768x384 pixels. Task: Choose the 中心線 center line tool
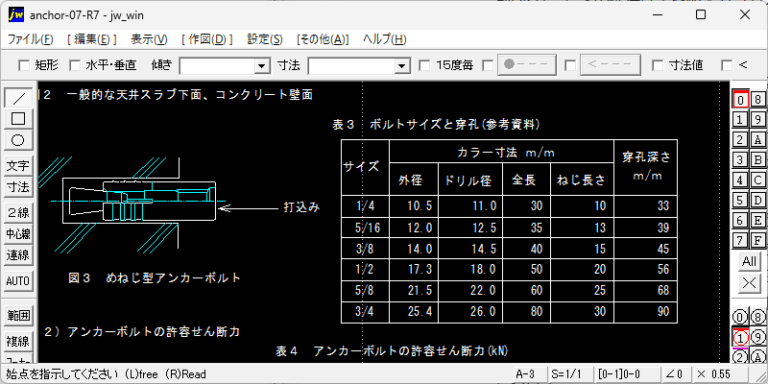pyautogui.click(x=18, y=234)
